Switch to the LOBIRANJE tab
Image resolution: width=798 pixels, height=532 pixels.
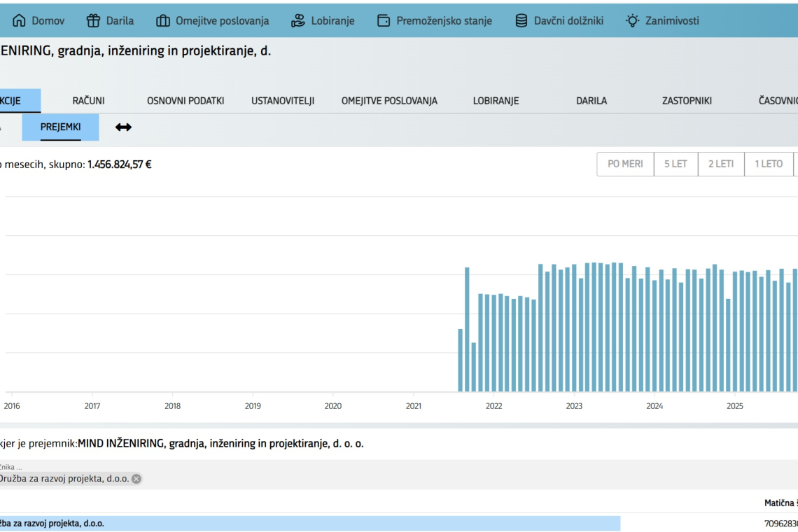point(496,101)
